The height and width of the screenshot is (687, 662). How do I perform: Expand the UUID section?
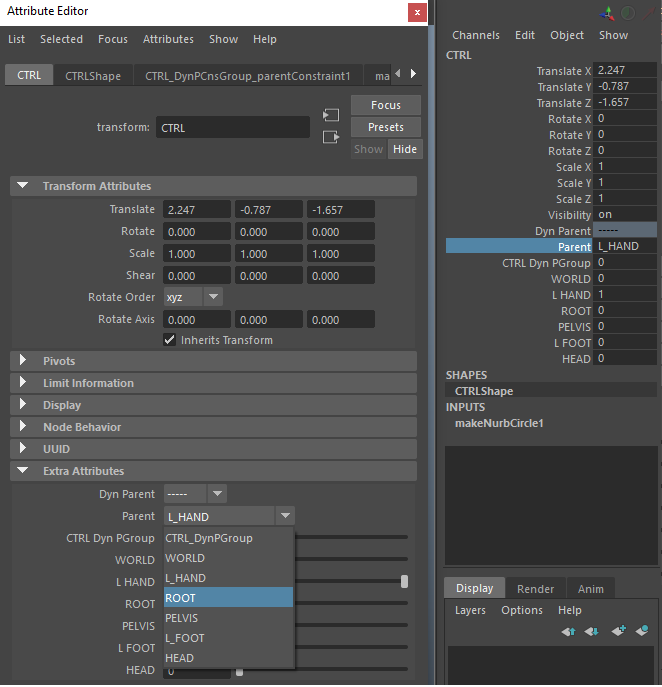(23, 448)
